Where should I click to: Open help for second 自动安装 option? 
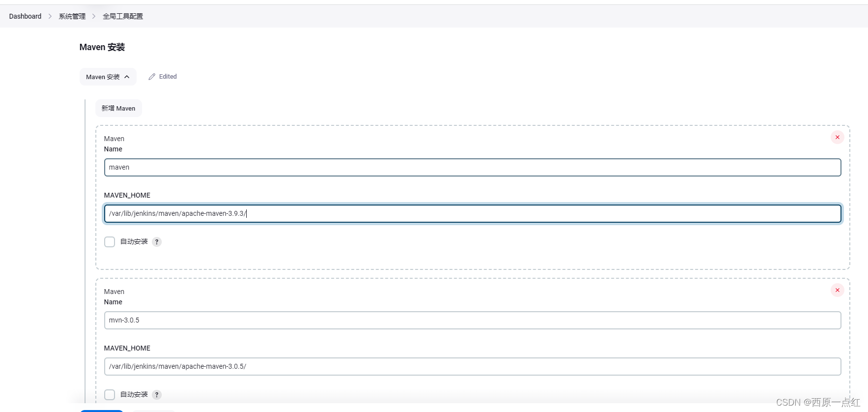coord(157,395)
